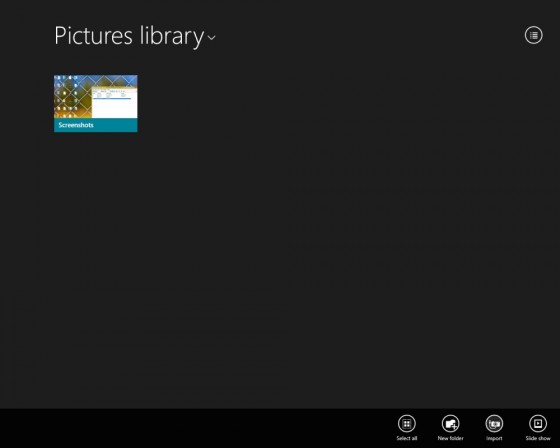Open the Screenshots folder thumbnail
The width and height of the screenshot is (560, 448).
[96, 103]
